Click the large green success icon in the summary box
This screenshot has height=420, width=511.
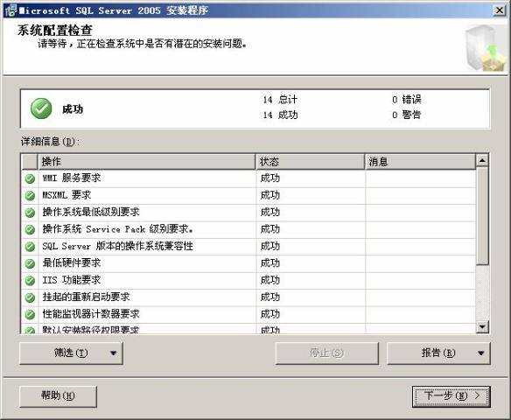pyautogui.click(x=41, y=108)
